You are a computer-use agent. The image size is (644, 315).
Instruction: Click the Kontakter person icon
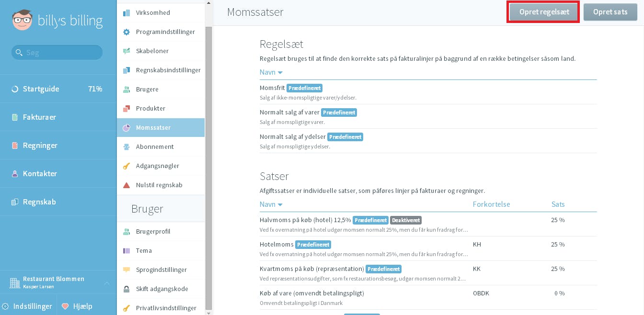tap(15, 174)
